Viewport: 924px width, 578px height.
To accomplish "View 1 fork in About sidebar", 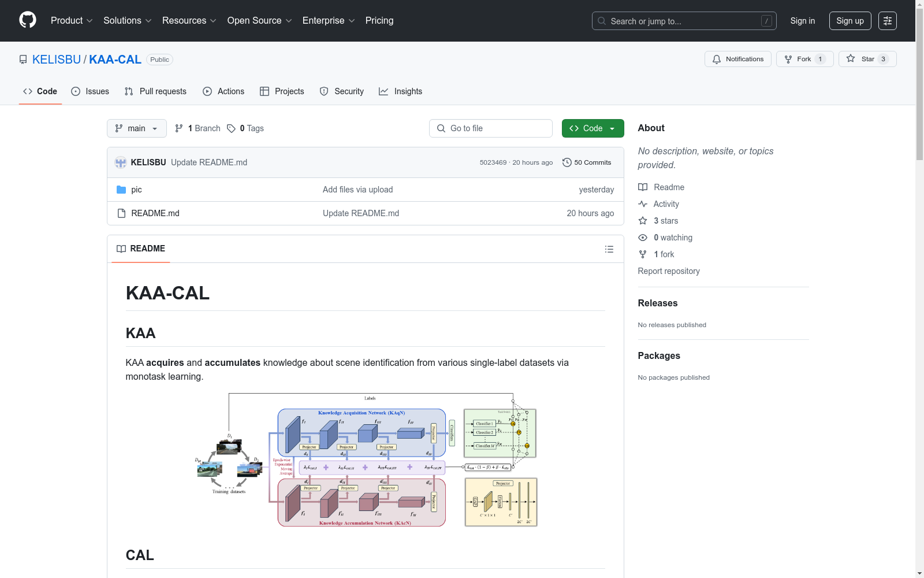I will click(656, 254).
